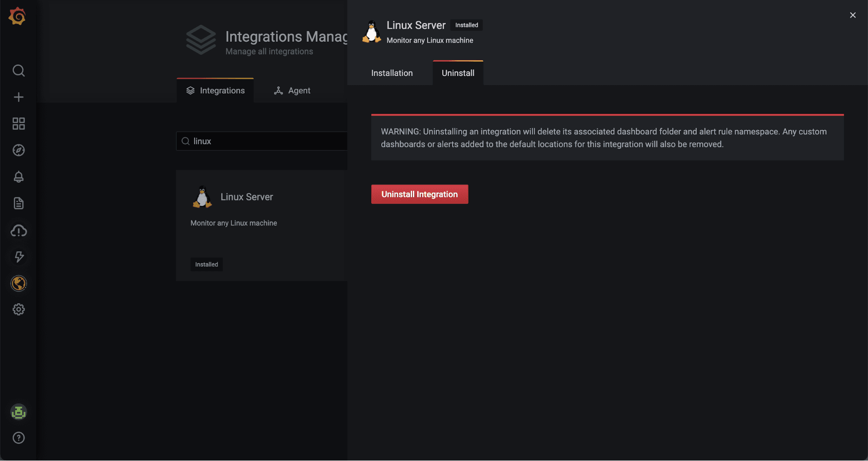Click the user avatar icon
868x461 pixels.
tap(18, 412)
